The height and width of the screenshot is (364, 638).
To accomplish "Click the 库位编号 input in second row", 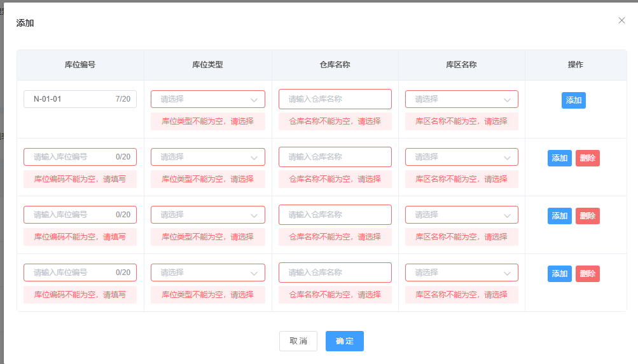I will point(80,157).
